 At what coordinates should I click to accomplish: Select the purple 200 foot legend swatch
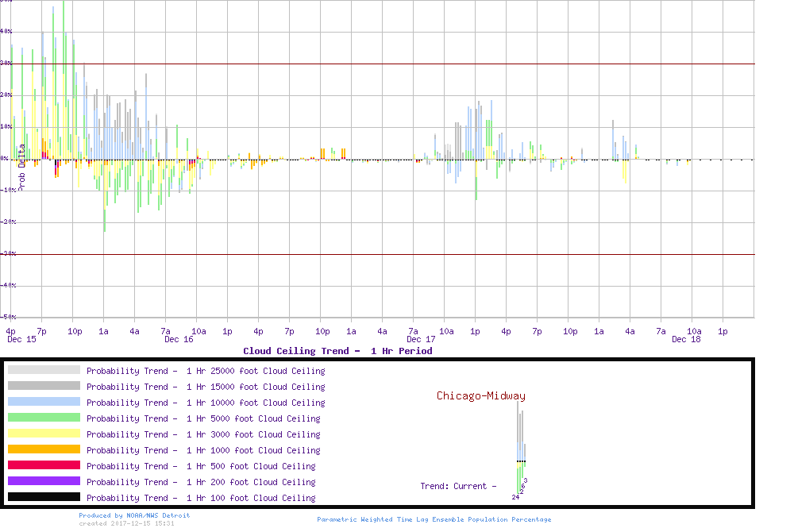pyautogui.click(x=44, y=481)
